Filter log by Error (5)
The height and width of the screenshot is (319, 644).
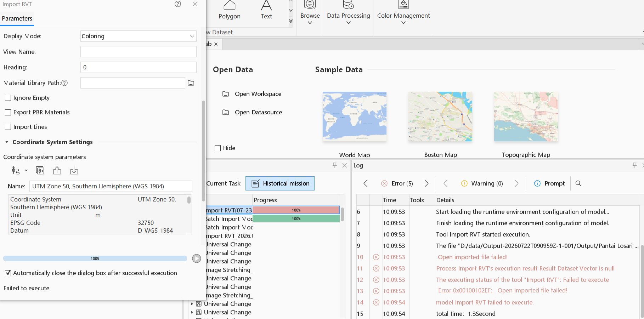tap(397, 183)
